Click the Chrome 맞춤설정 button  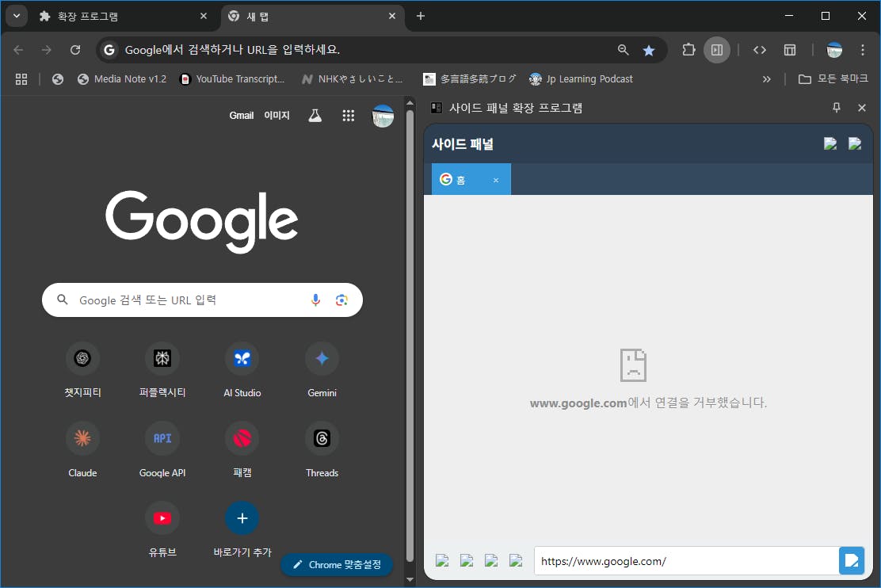click(x=338, y=564)
